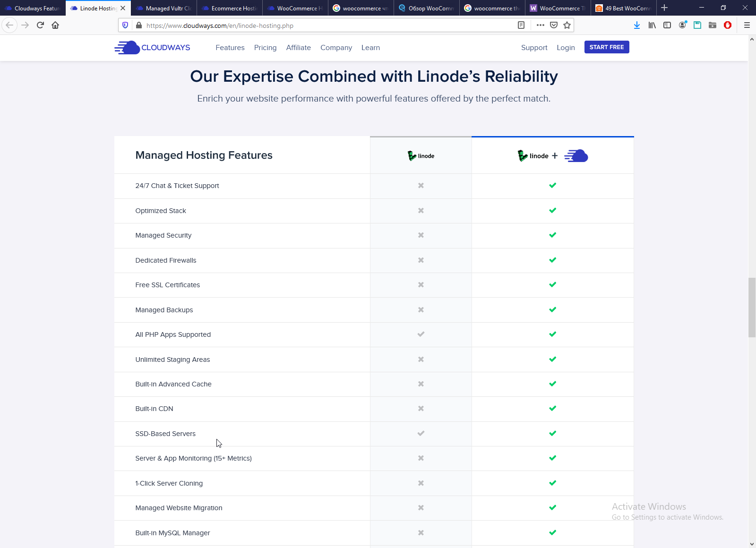Reload the current page
This screenshot has height=548, width=756.
pyautogui.click(x=40, y=26)
